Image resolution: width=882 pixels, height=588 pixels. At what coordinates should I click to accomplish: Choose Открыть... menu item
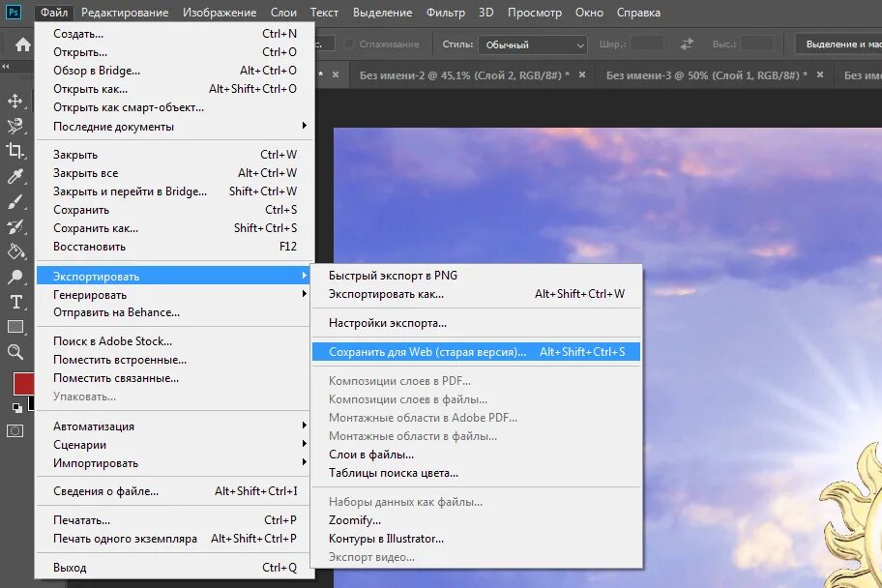175,52
